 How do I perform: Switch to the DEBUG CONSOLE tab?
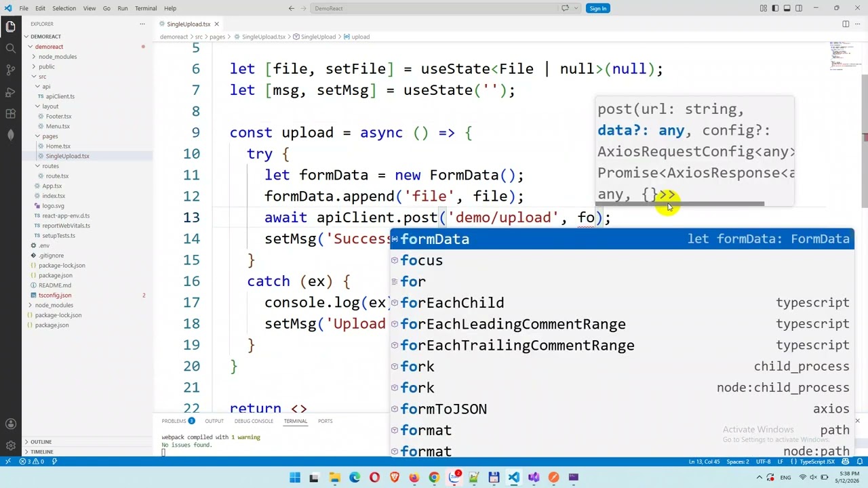254,422
